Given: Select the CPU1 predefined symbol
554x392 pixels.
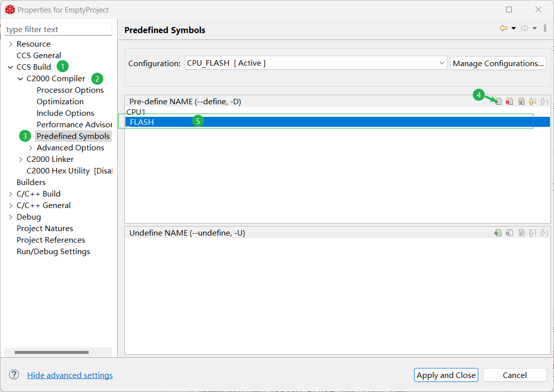Looking at the screenshot, I should pyautogui.click(x=136, y=112).
